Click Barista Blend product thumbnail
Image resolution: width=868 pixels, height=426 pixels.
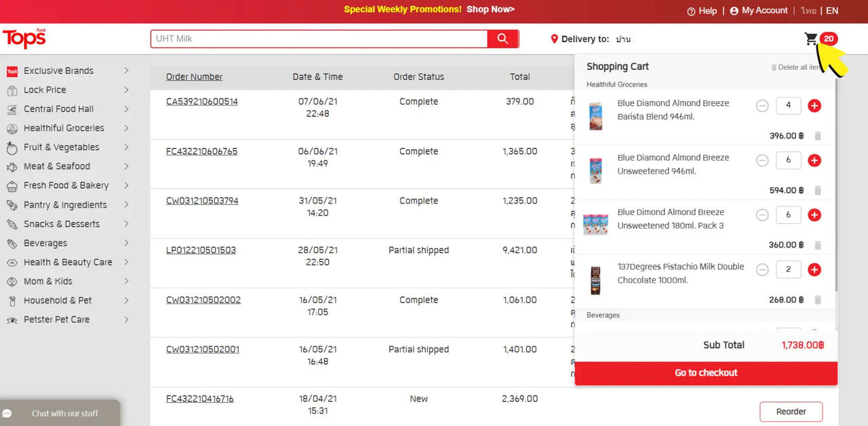click(595, 116)
